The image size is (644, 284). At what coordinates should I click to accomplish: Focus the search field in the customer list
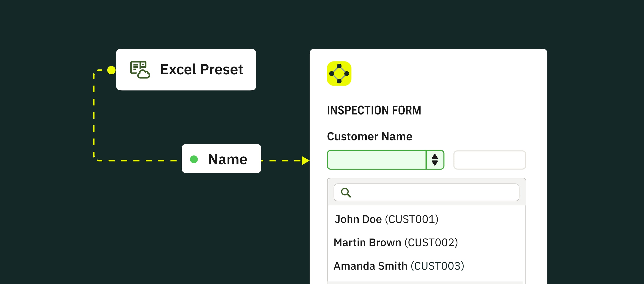coord(435,192)
